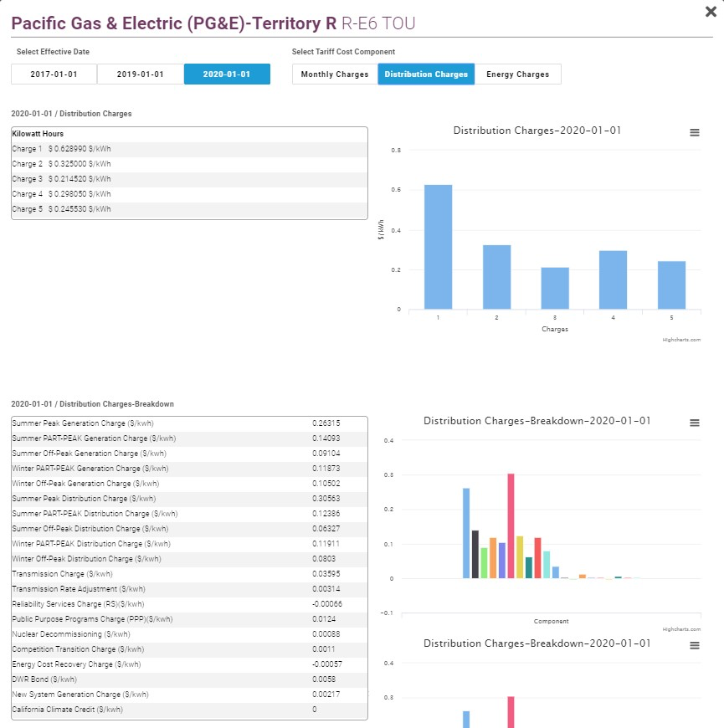Open the Highcharts.com link under the Component axis

(681, 629)
